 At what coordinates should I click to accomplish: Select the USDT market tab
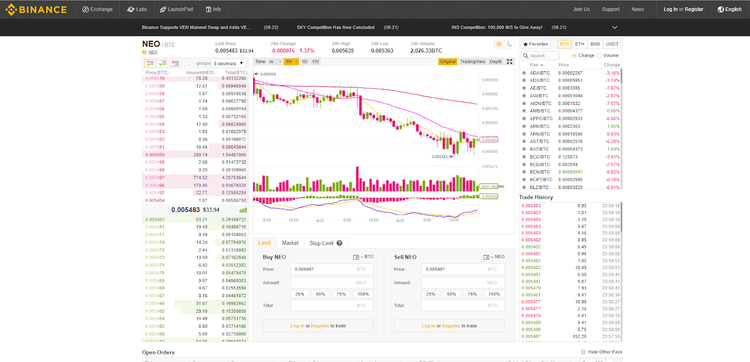tap(612, 44)
